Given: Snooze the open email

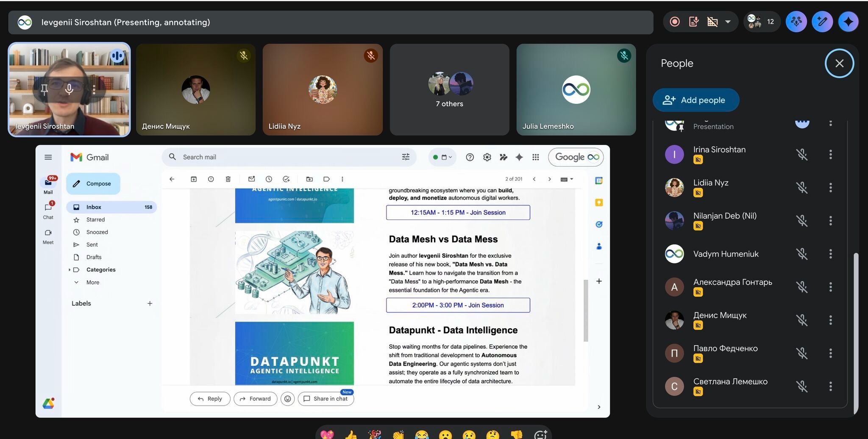Looking at the screenshot, I should pos(269,179).
